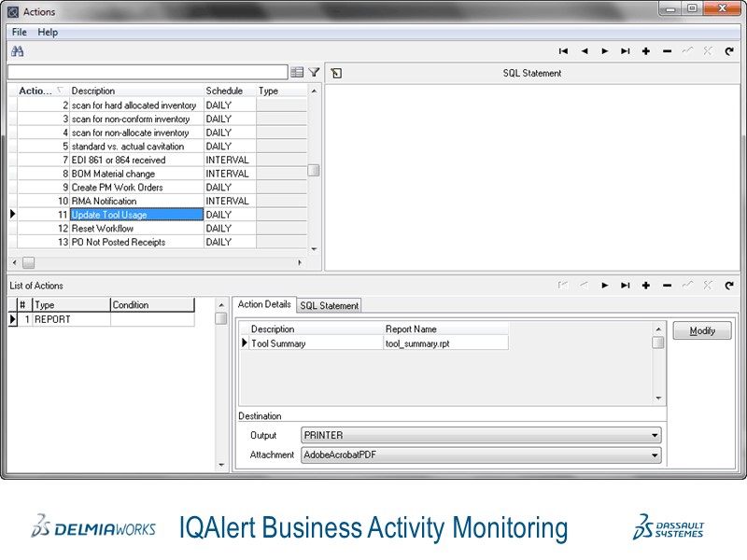
Task: Switch to the SQL Statement tab
Action: pyautogui.click(x=327, y=304)
